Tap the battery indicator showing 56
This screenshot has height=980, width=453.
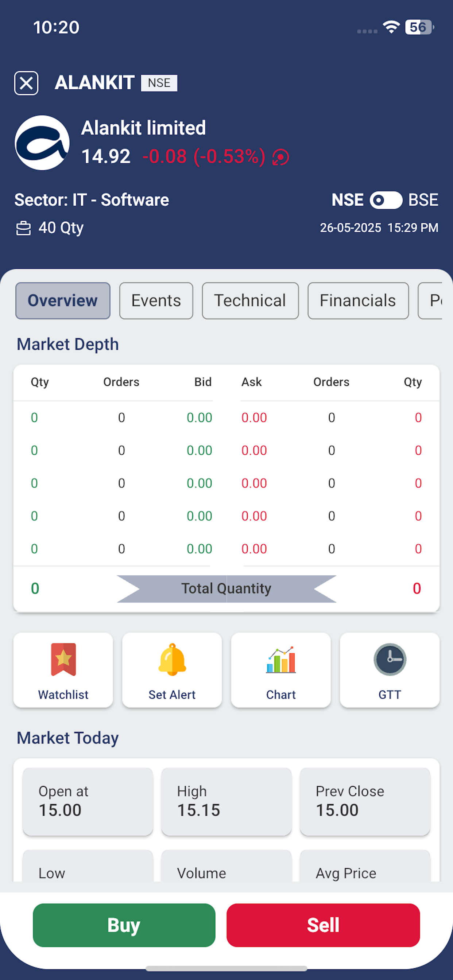(x=419, y=27)
